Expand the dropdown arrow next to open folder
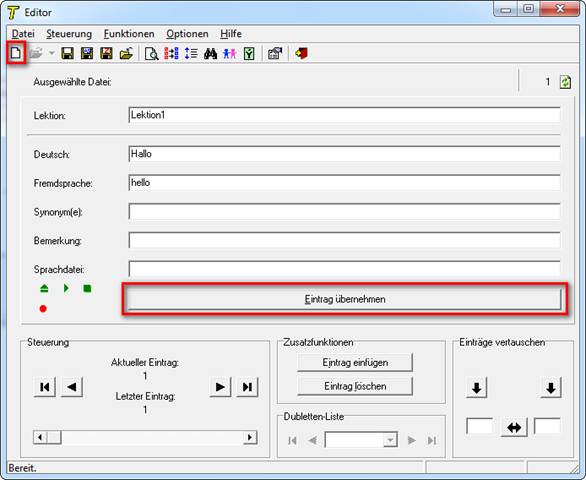This screenshot has height=480, width=586. 52,53
